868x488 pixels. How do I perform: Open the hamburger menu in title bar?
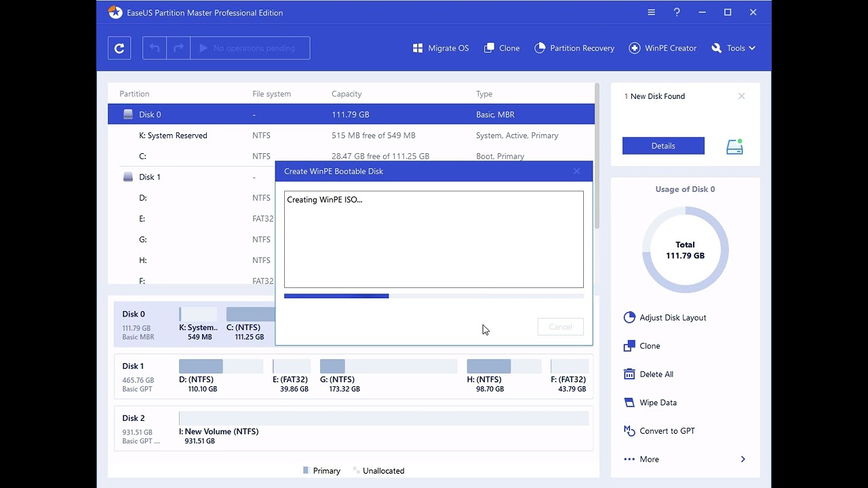coord(651,12)
